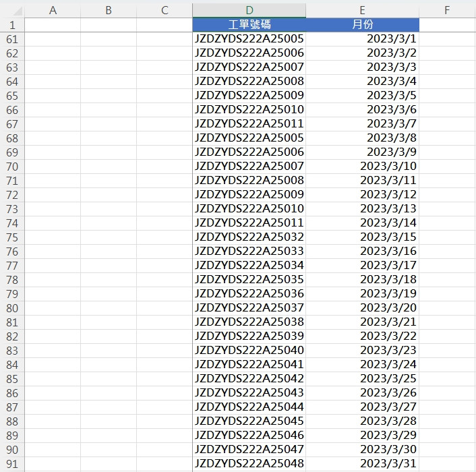Select work order JZDZYDS222A25046
The height and width of the screenshot is (472, 476).
pyautogui.click(x=249, y=436)
